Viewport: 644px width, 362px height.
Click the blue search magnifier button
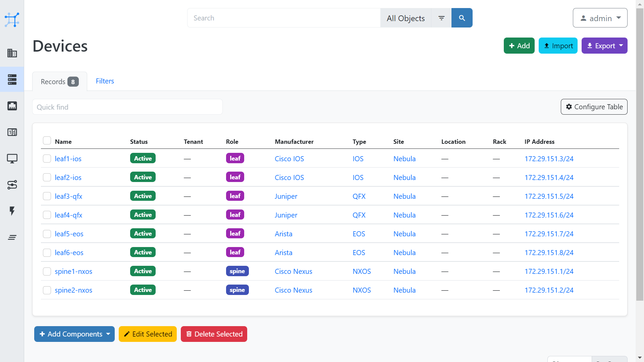click(x=462, y=18)
